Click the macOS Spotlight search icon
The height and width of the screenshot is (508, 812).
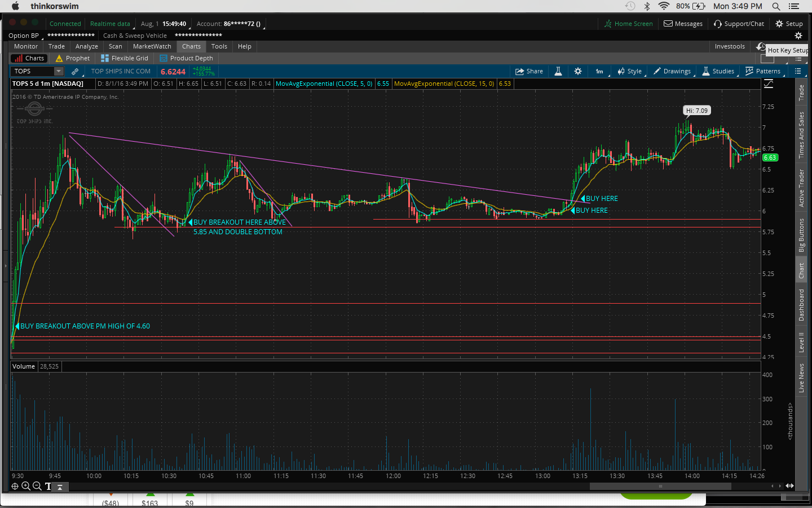(x=776, y=6)
